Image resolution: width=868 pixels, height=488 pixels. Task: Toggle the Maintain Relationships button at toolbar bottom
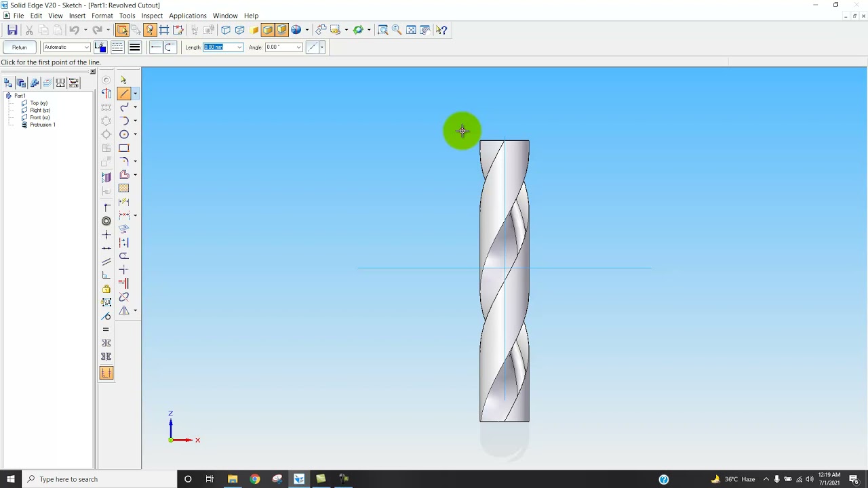pyautogui.click(x=106, y=373)
